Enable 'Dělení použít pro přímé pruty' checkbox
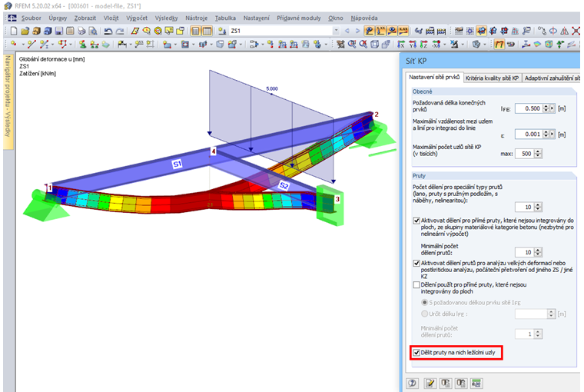This screenshot has height=392, width=584. tap(416, 284)
